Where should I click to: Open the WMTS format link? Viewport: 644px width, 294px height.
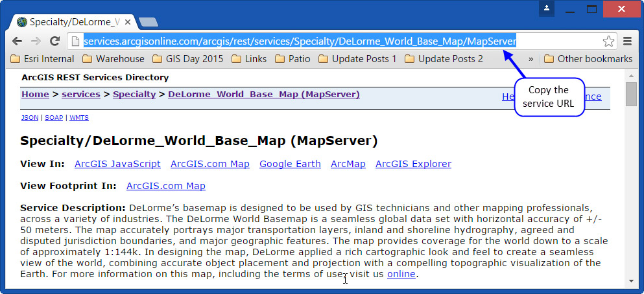(x=79, y=118)
